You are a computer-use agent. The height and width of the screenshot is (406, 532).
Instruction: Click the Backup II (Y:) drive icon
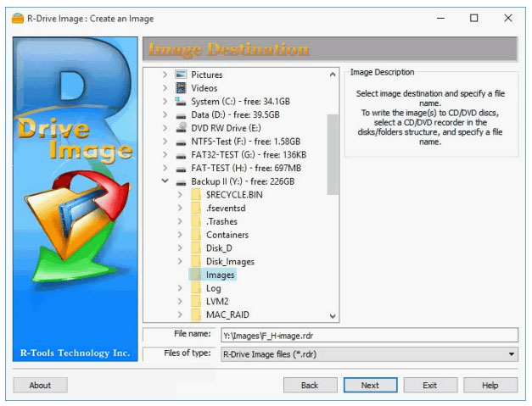click(x=181, y=182)
